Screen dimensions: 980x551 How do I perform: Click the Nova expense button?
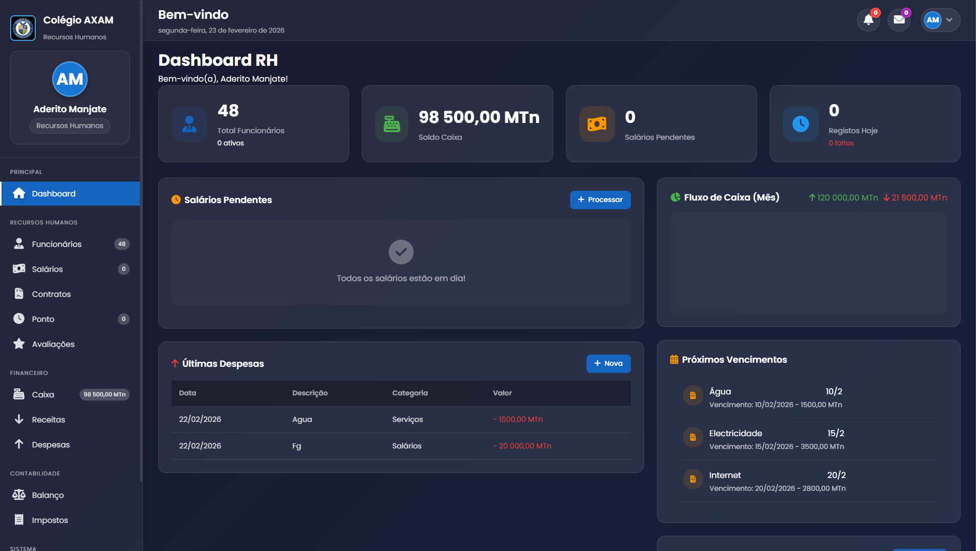coord(608,363)
